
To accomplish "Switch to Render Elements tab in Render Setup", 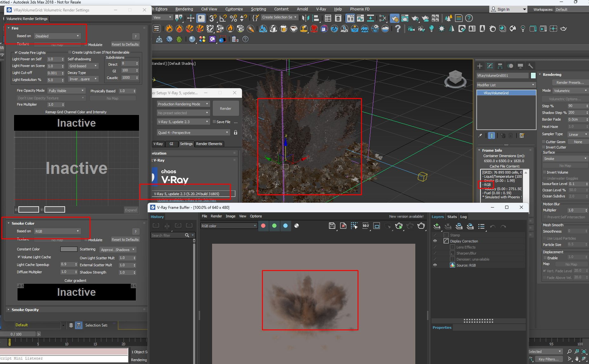I will click(209, 144).
